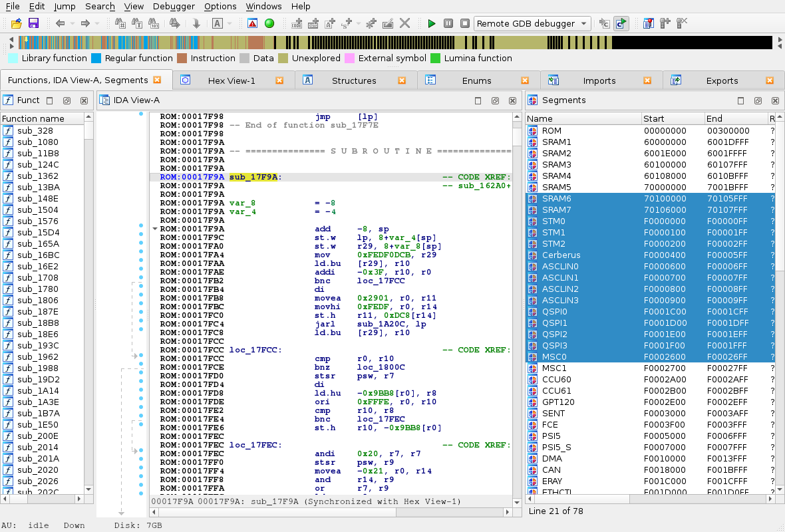Select the MSC1 segment row
The height and width of the screenshot is (532, 785).
(554, 368)
